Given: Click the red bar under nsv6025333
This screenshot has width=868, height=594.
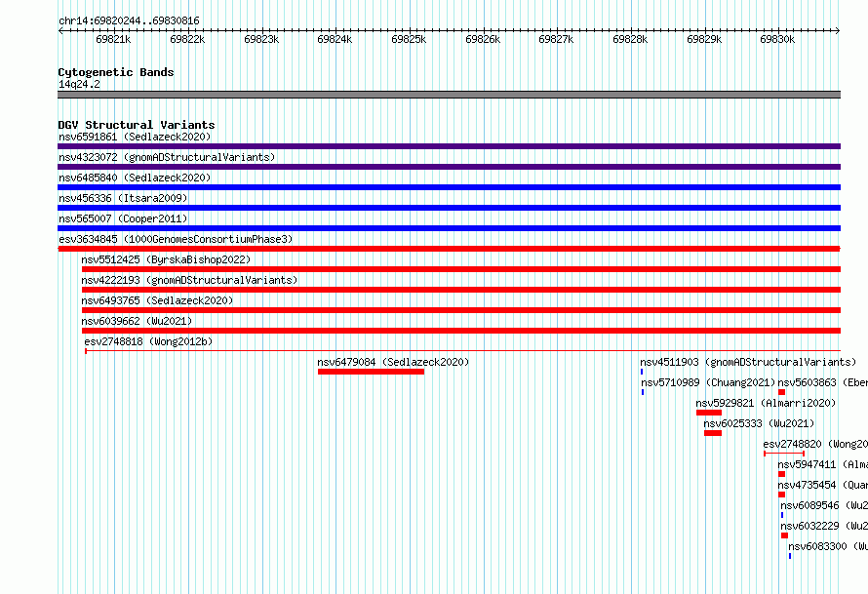Looking at the screenshot, I should pos(713,433).
